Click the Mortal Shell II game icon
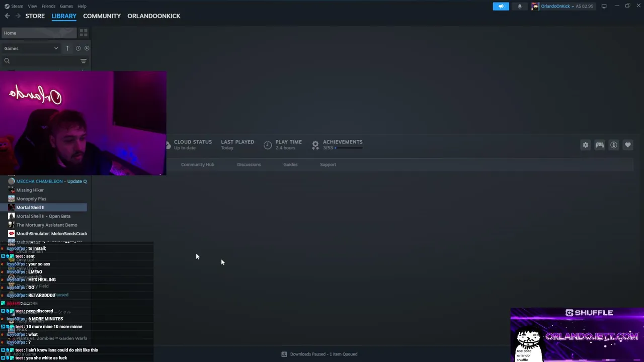The width and height of the screenshot is (644, 362). pos(12,207)
